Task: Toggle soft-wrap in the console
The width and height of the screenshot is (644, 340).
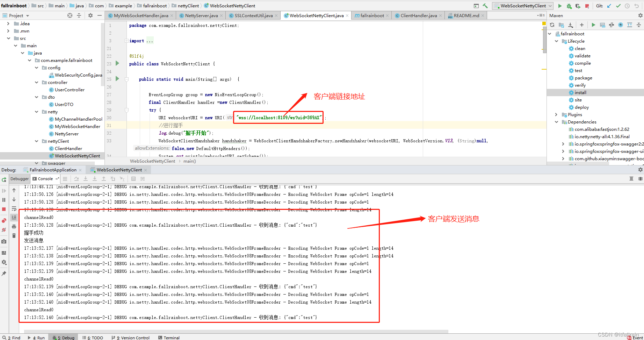Action: click(14, 209)
